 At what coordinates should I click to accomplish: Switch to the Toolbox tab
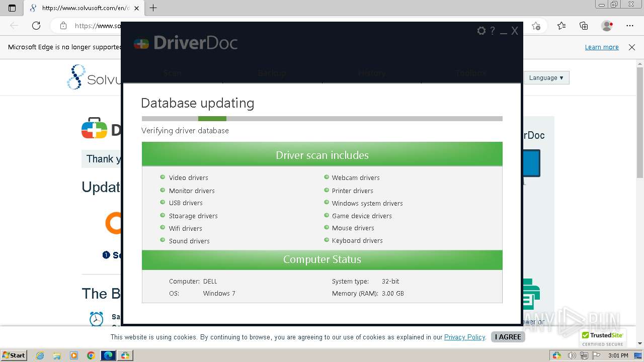click(x=471, y=73)
